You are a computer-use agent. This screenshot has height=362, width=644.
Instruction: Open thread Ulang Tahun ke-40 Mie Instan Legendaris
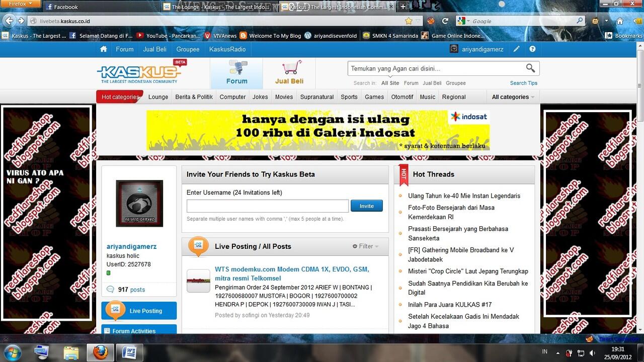464,196
